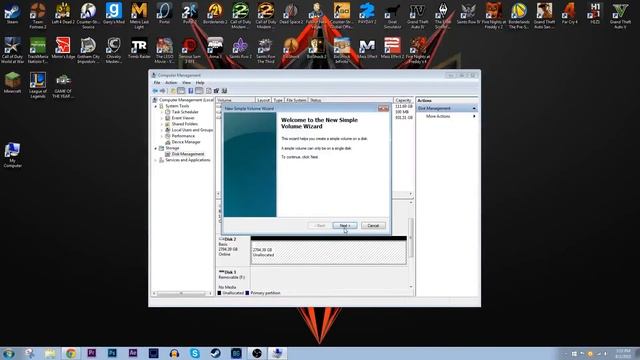Image resolution: width=640 pixels, height=360 pixels.
Task: Expand the Event Viewer tree node
Action: 162,118
